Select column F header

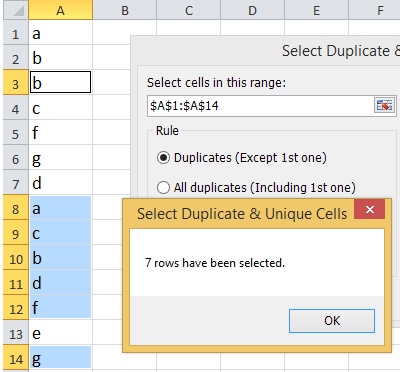[374, 10]
